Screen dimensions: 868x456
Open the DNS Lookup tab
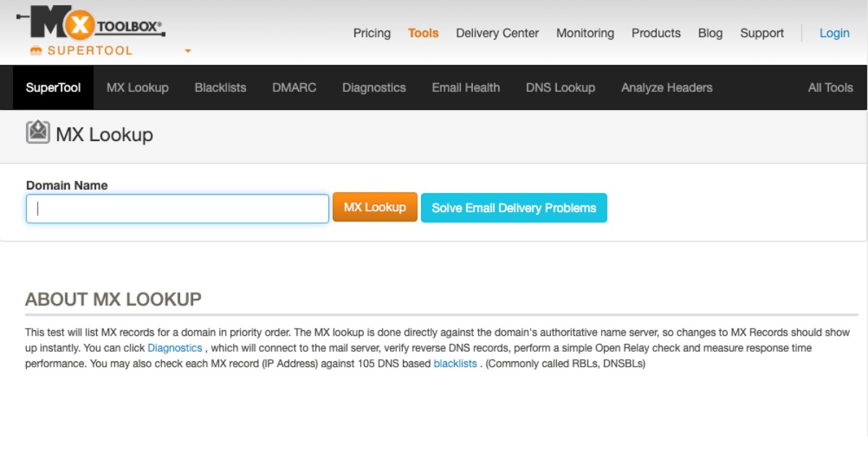point(560,88)
